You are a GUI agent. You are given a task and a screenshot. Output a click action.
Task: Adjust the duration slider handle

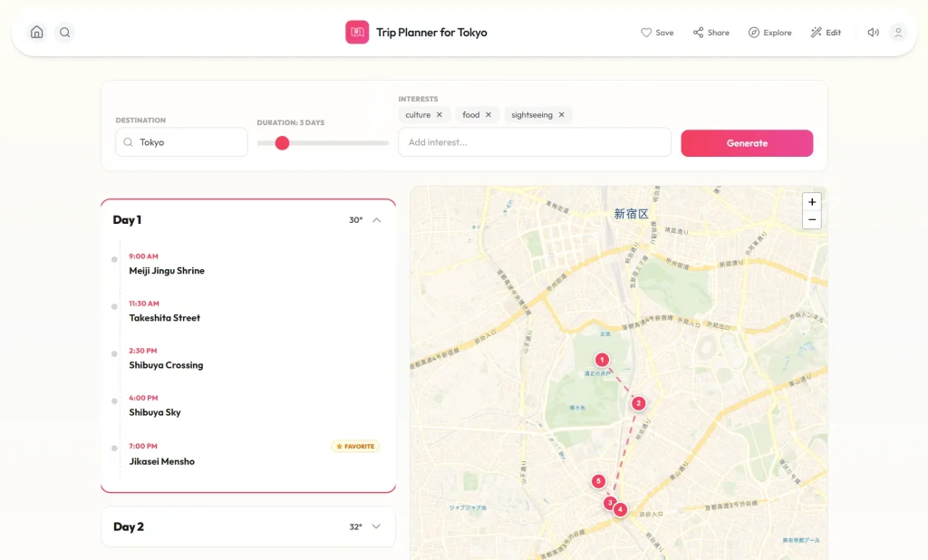283,142
